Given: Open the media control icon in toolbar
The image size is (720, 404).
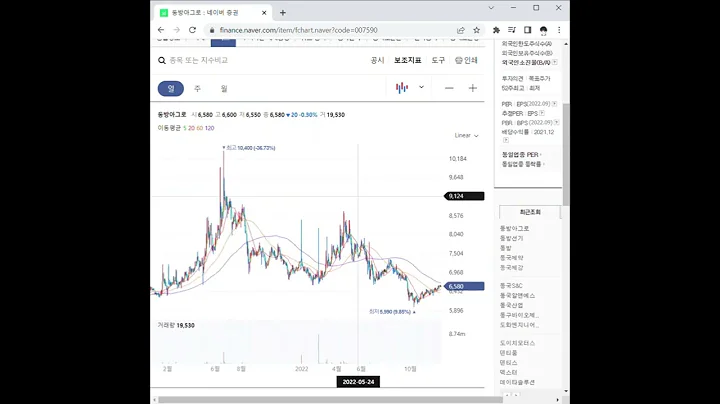Looking at the screenshot, I should coord(512,30).
